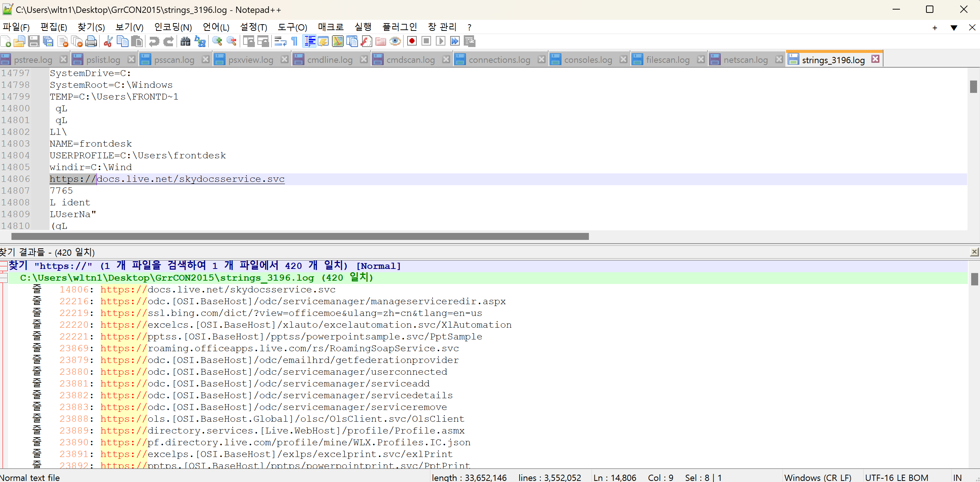980x482 pixels.
Task: Toggle file monitoring eye icon
Action: (395, 41)
